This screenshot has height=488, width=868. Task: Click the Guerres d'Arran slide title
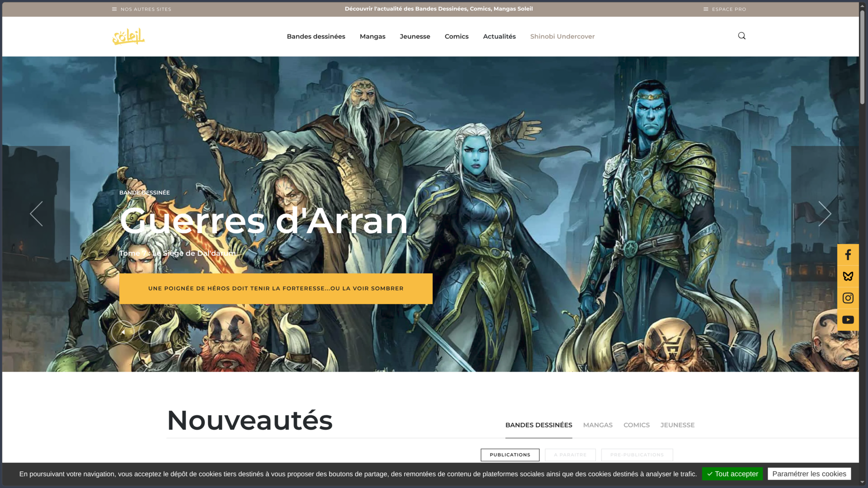(x=264, y=221)
